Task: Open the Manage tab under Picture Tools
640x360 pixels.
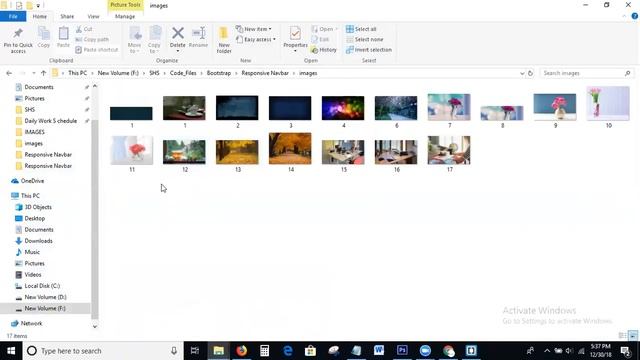Action: (125, 16)
